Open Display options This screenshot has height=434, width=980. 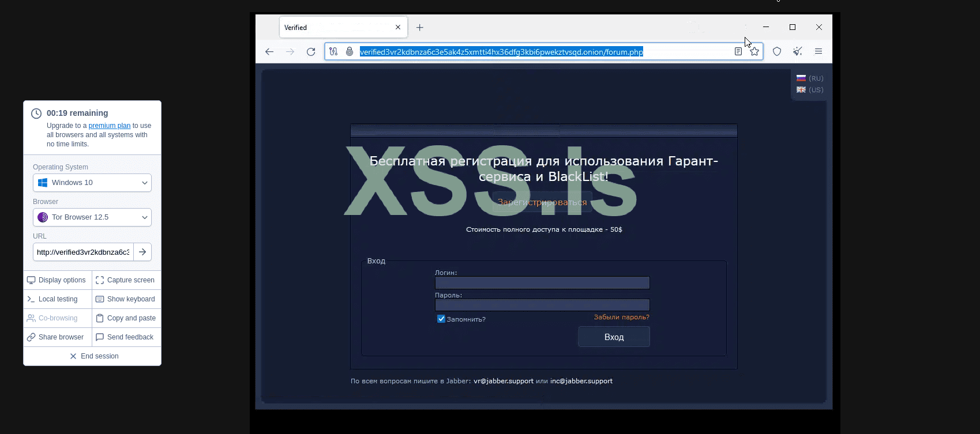(x=58, y=280)
